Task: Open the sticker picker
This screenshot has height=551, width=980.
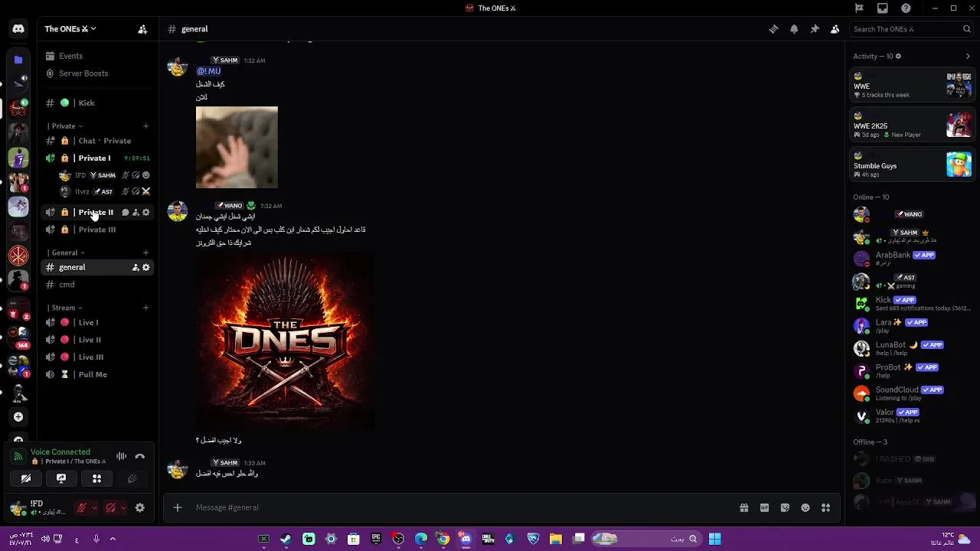Action: (x=785, y=507)
